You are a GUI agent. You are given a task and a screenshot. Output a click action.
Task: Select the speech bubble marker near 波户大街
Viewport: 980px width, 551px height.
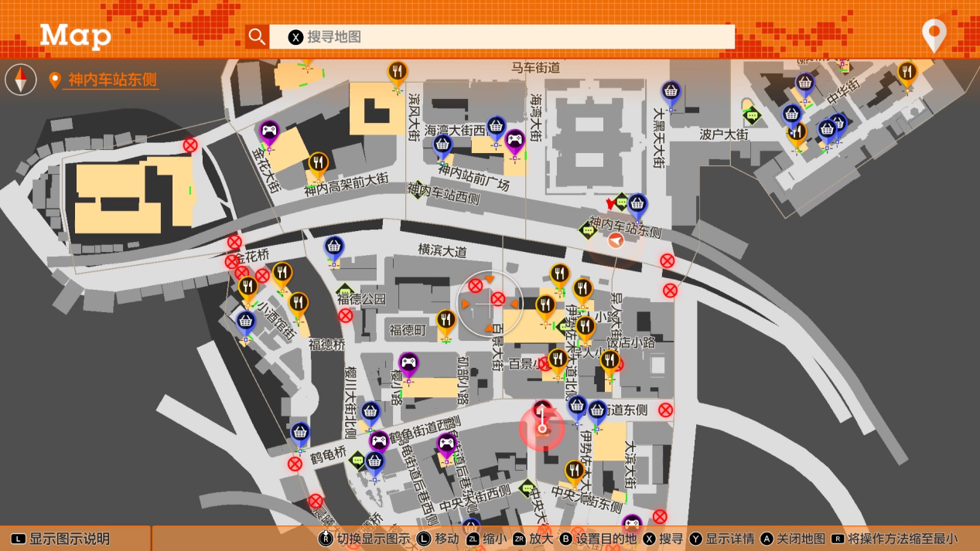(752, 116)
